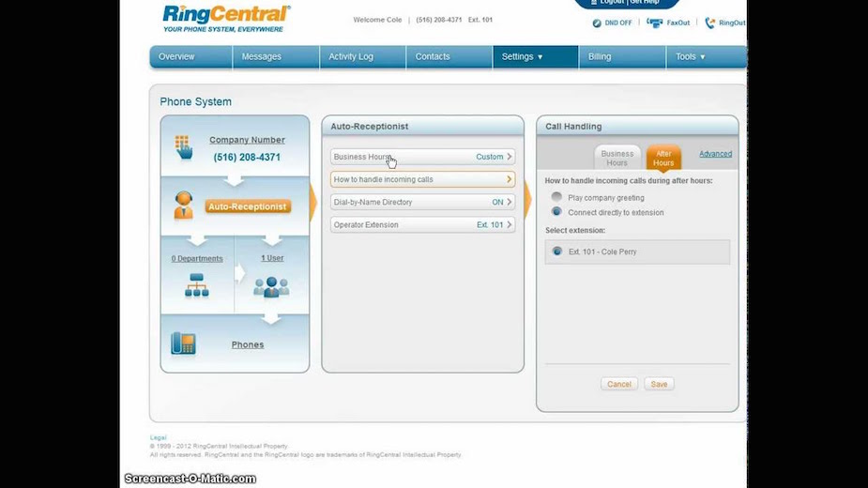Open FaxOut fax machine icon
The height and width of the screenshot is (488, 868).
click(x=654, y=23)
